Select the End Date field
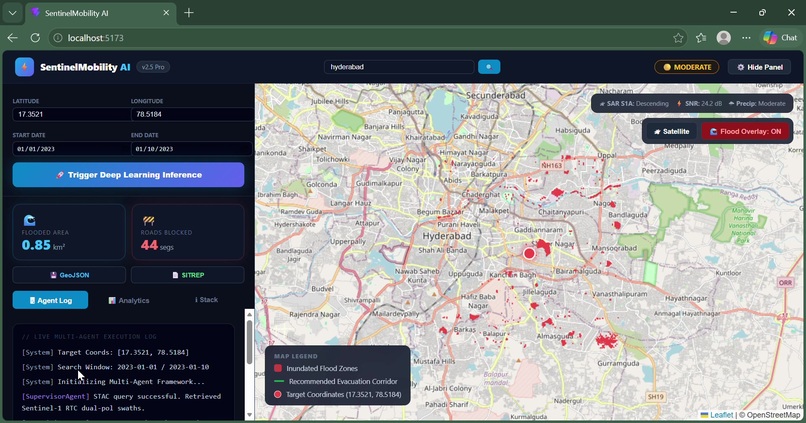 point(192,149)
